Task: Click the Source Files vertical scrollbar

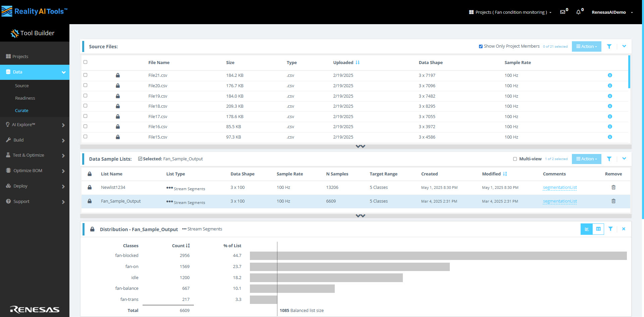Action: 629,72
